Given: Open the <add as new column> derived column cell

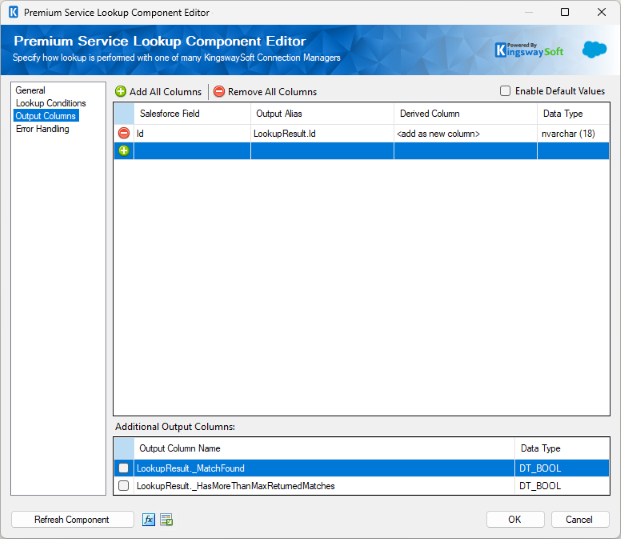Looking at the screenshot, I should pos(465,133).
